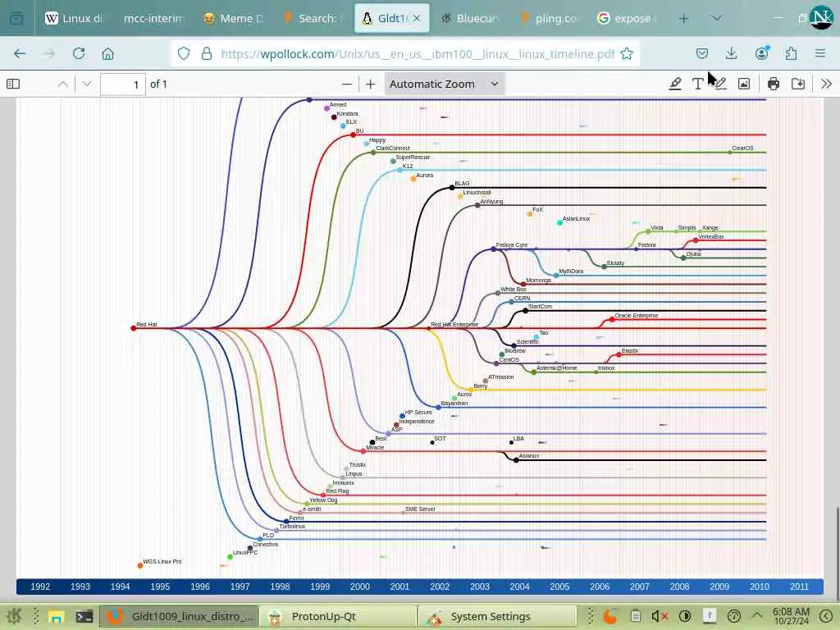
Task: Show site security padlock info
Action: click(206, 53)
